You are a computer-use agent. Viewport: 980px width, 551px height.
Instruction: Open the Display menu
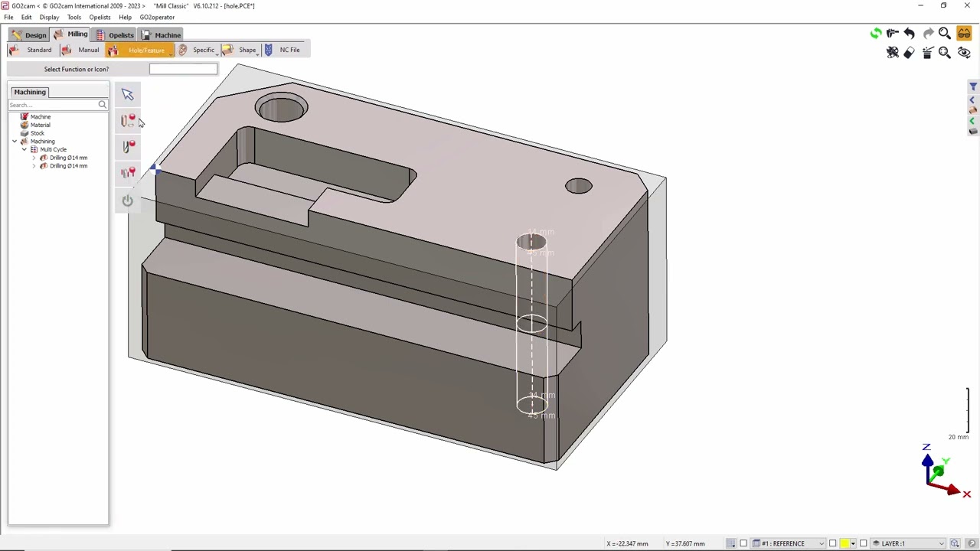click(49, 17)
